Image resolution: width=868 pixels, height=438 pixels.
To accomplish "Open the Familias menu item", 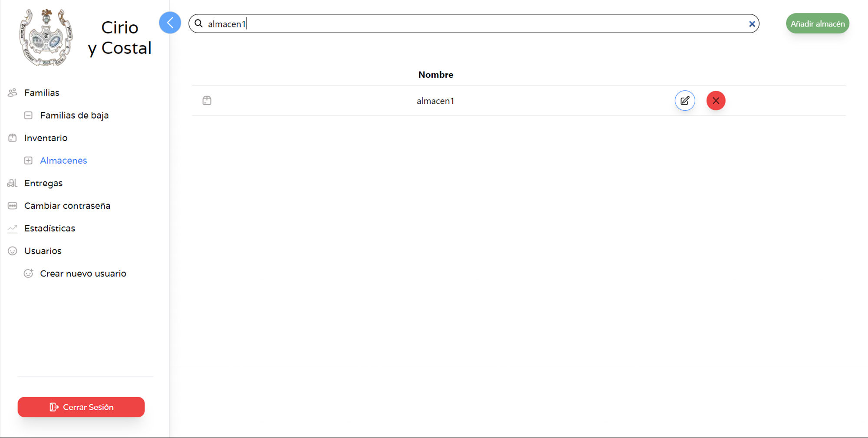I will [42, 93].
